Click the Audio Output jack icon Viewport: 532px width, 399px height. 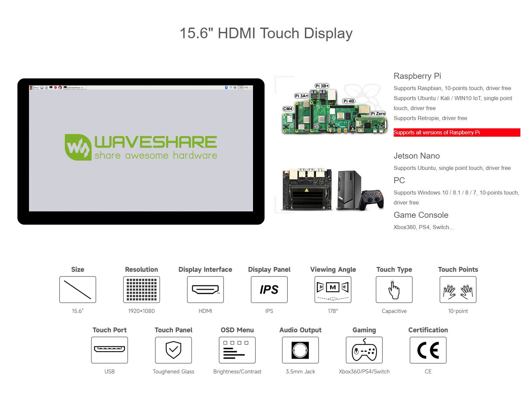(300, 350)
